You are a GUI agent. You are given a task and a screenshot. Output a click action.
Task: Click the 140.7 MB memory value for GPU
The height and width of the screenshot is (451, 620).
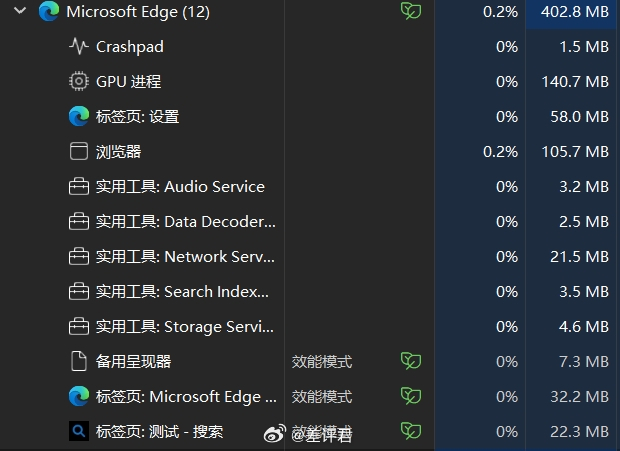(575, 81)
